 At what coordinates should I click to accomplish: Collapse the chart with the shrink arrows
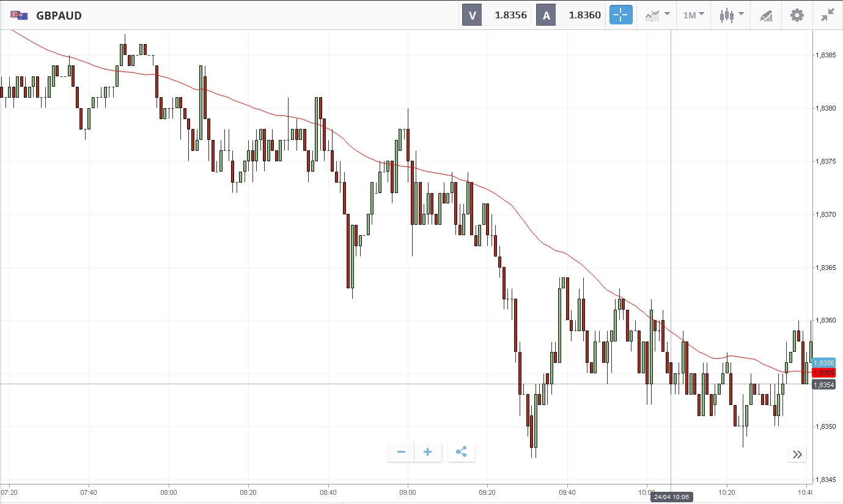pos(828,15)
